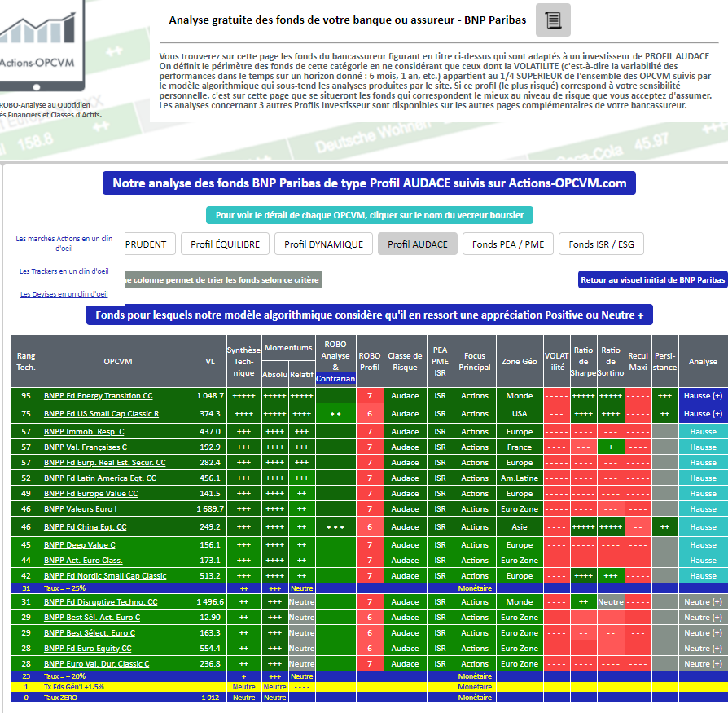This screenshot has width=728, height=713.
Task: Click the Contrarian header label
Action: pos(335,379)
